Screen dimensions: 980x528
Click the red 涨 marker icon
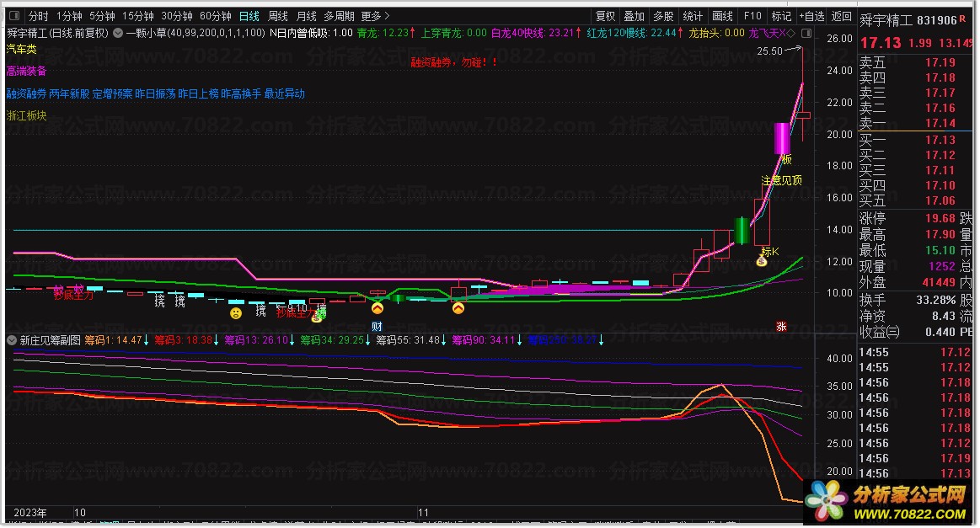point(781,327)
